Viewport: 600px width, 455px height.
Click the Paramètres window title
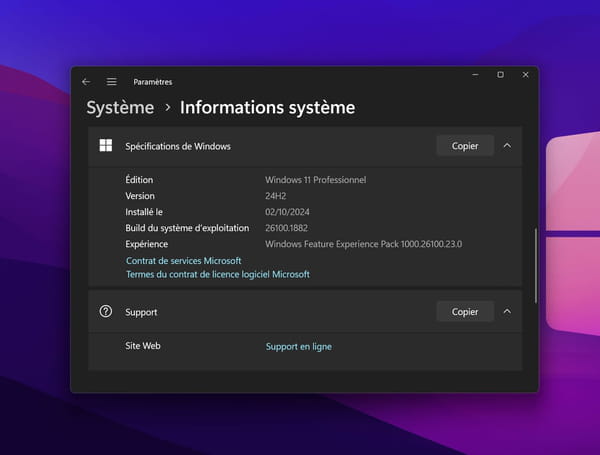(x=153, y=82)
